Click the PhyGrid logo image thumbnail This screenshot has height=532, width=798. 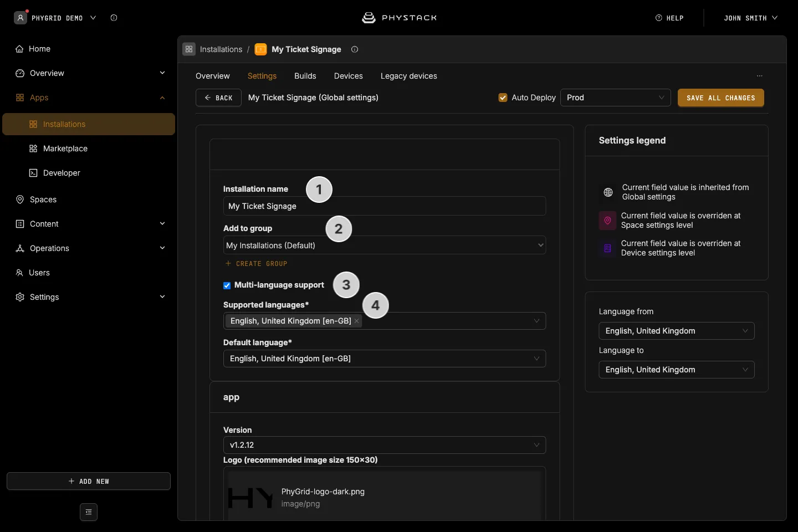(250, 498)
